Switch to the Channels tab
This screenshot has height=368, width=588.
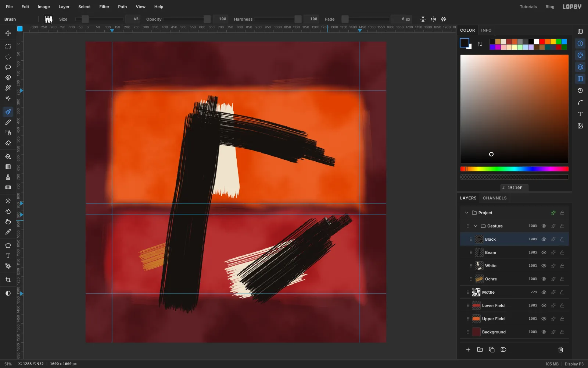pyautogui.click(x=495, y=198)
